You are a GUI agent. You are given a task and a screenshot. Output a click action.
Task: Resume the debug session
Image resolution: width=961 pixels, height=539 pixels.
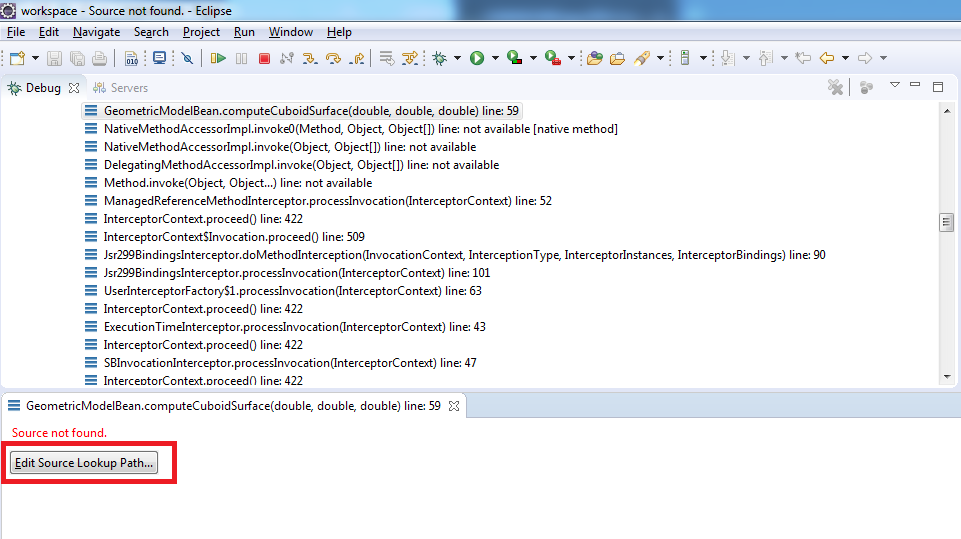pyautogui.click(x=218, y=58)
